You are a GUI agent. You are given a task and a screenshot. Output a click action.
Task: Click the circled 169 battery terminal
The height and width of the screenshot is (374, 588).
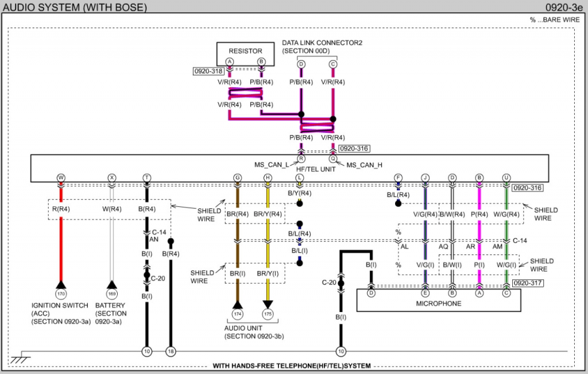pyautogui.click(x=112, y=294)
